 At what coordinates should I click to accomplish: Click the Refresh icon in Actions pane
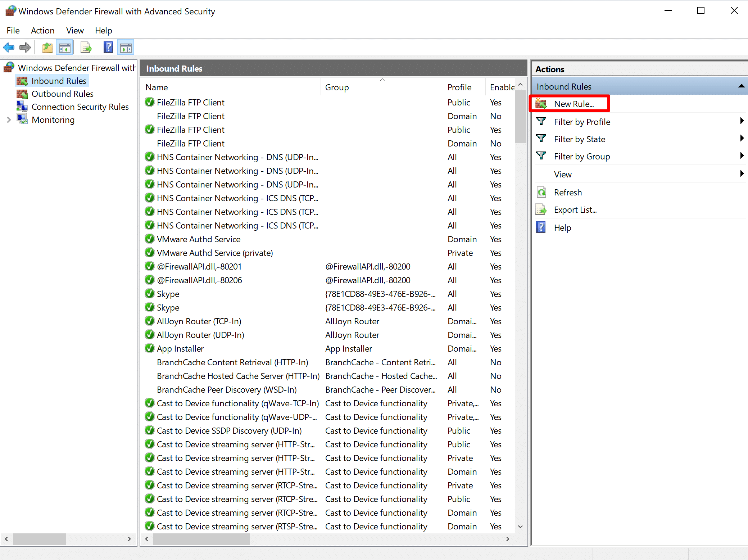point(541,193)
